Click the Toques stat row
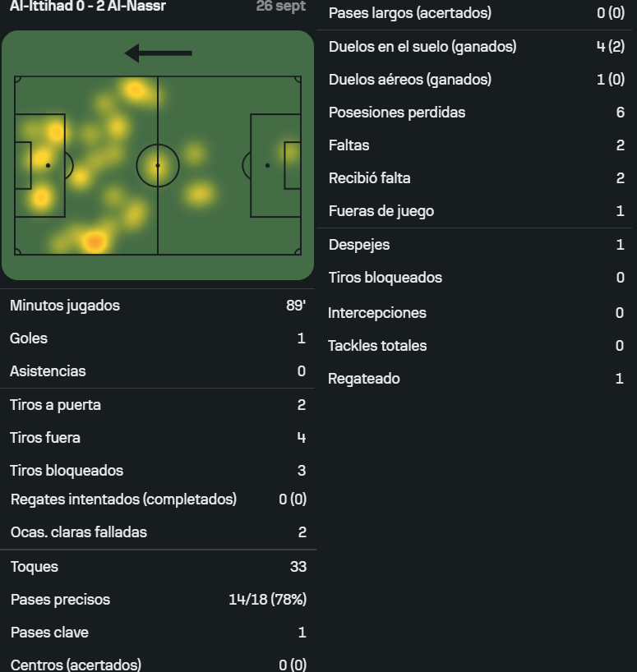The image size is (637, 672). pyautogui.click(x=158, y=567)
